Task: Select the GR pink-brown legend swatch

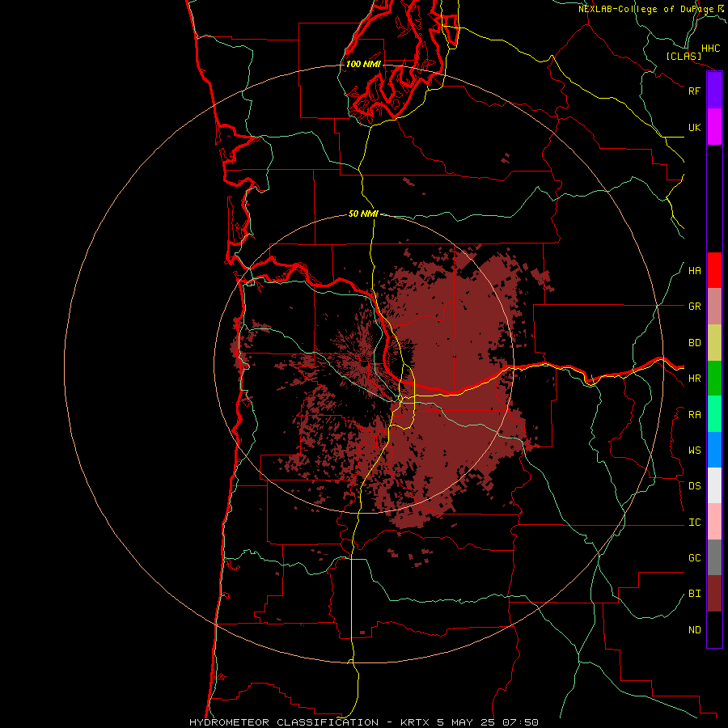Action: click(x=714, y=307)
